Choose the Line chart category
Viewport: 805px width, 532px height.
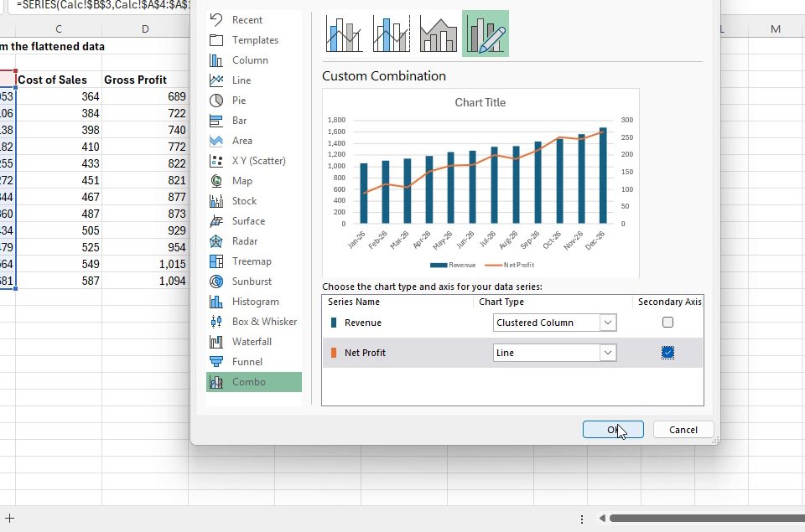pos(253,80)
